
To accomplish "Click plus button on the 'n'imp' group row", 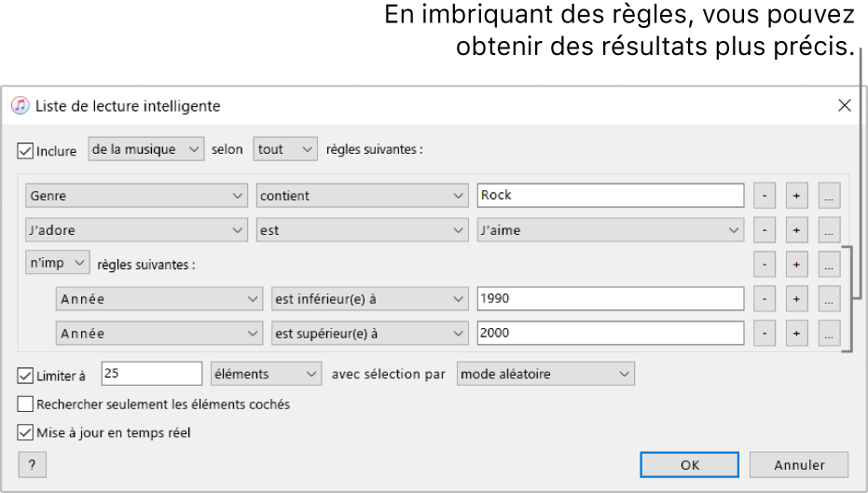I will [796, 265].
